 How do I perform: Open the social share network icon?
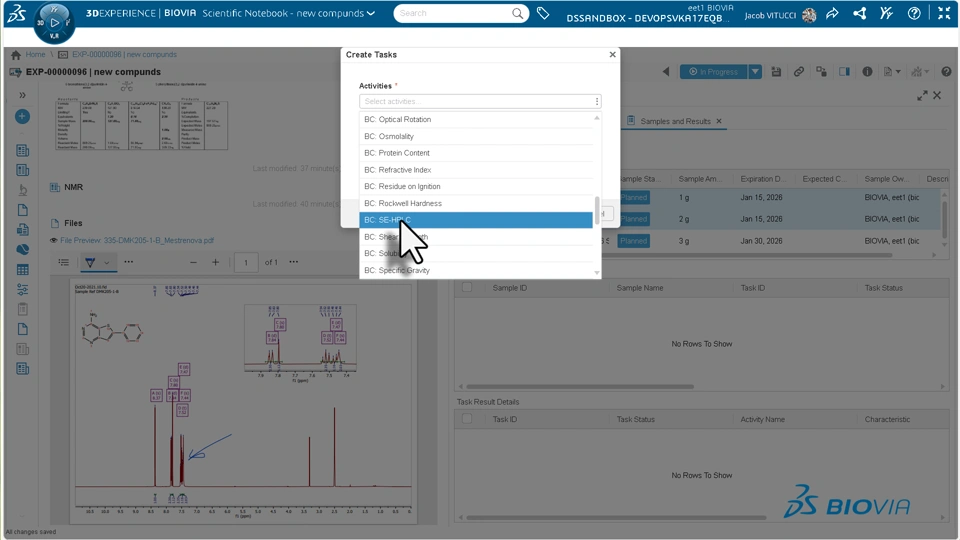click(x=859, y=13)
